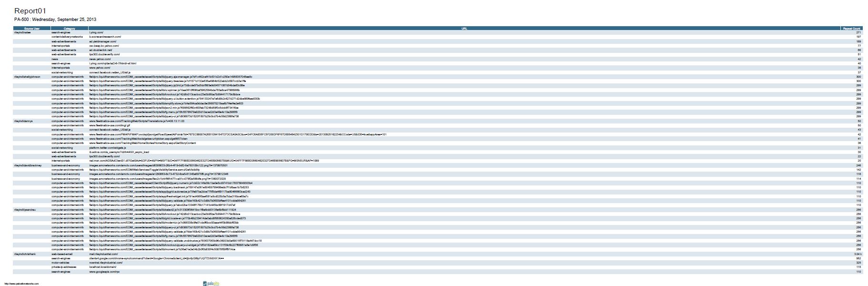The width and height of the screenshot is (868, 286).
Task: Select repeat count '197' cell
Action: coord(858,37)
